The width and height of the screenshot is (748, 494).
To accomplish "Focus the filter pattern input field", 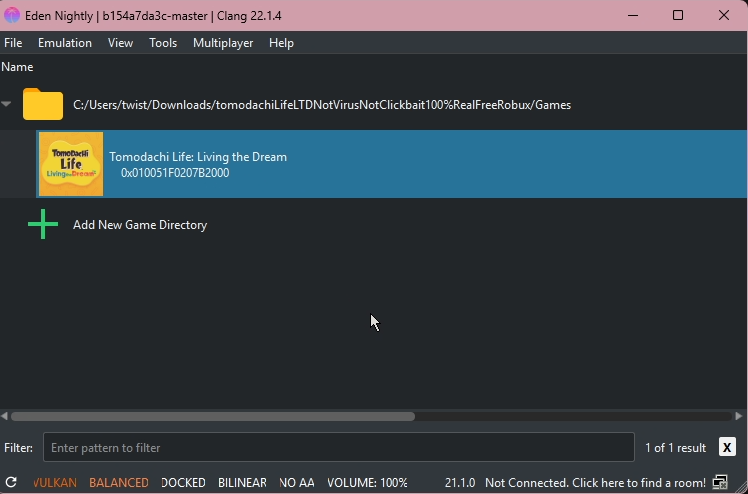I will [339, 447].
